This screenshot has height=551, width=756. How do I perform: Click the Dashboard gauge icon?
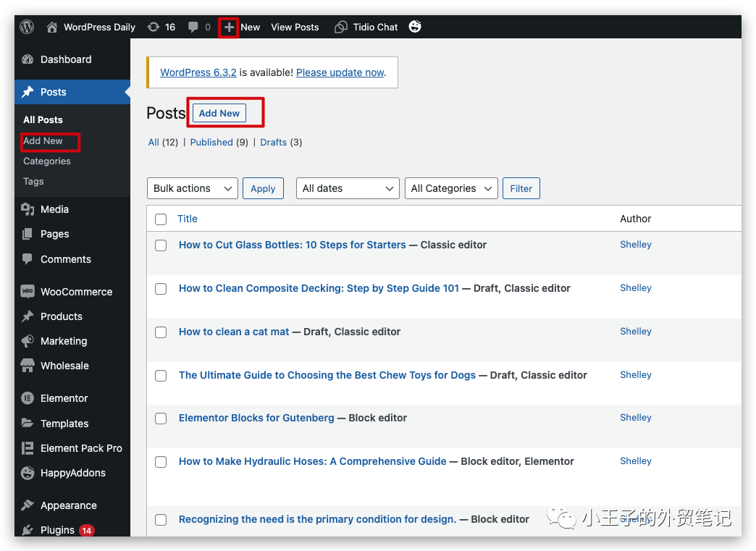pos(28,59)
